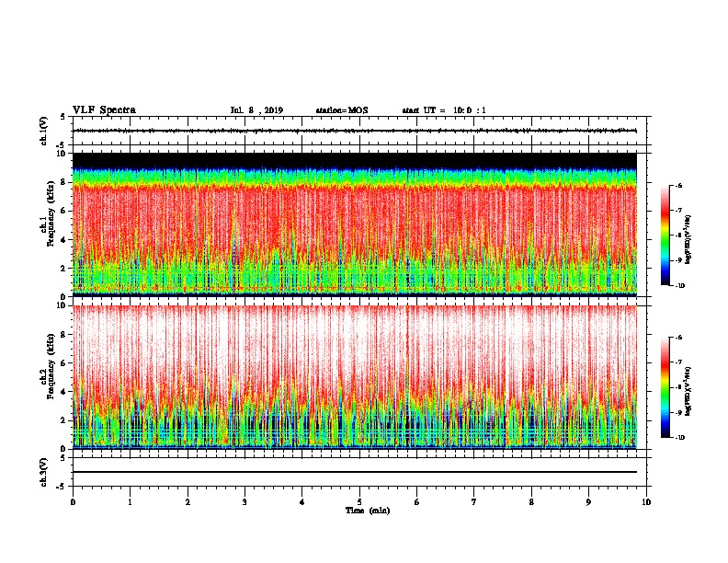Image resolution: width=728 pixels, height=563 pixels.
Task: Click the ch.1 colorbar log(PSD) units label
Action: click(x=688, y=240)
